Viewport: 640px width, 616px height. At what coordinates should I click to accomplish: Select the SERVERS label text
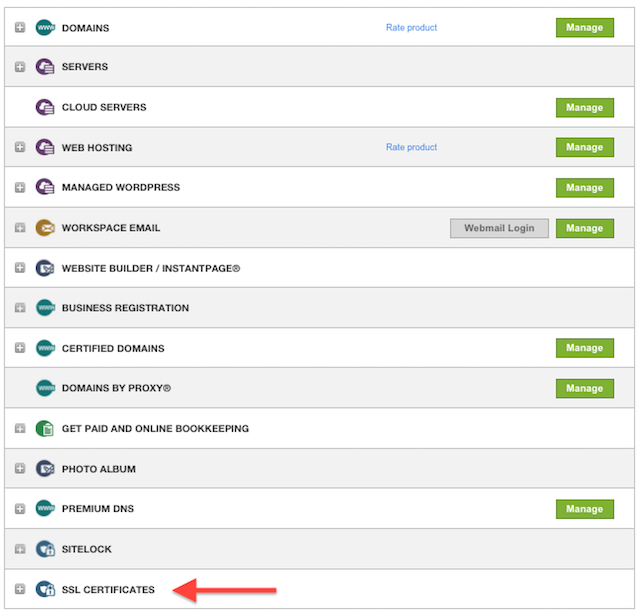pos(85,67)
